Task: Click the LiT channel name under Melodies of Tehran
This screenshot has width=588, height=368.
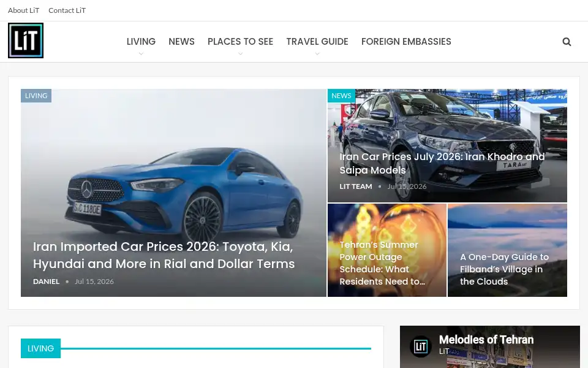Action: [x=444, y=351]
